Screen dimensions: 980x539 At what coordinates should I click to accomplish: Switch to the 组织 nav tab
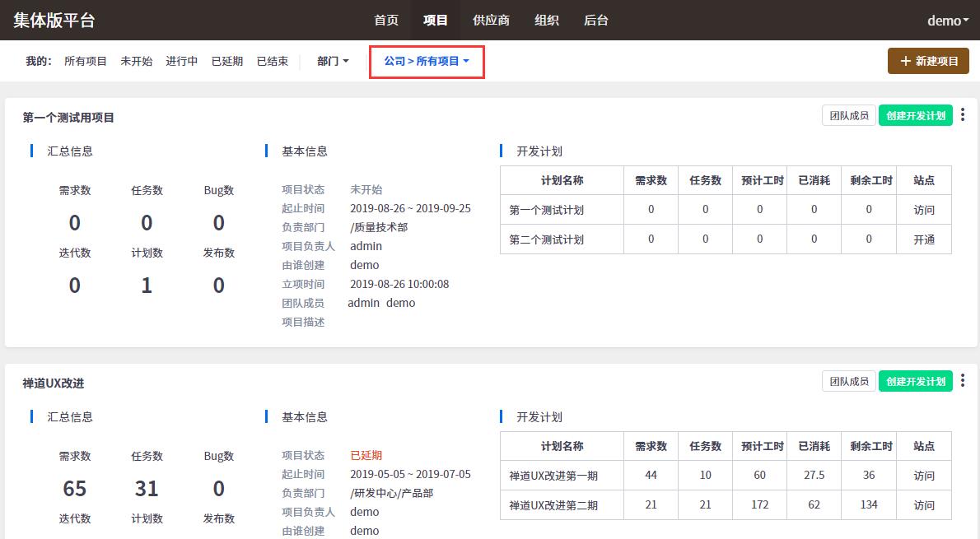tap(546, 21)
